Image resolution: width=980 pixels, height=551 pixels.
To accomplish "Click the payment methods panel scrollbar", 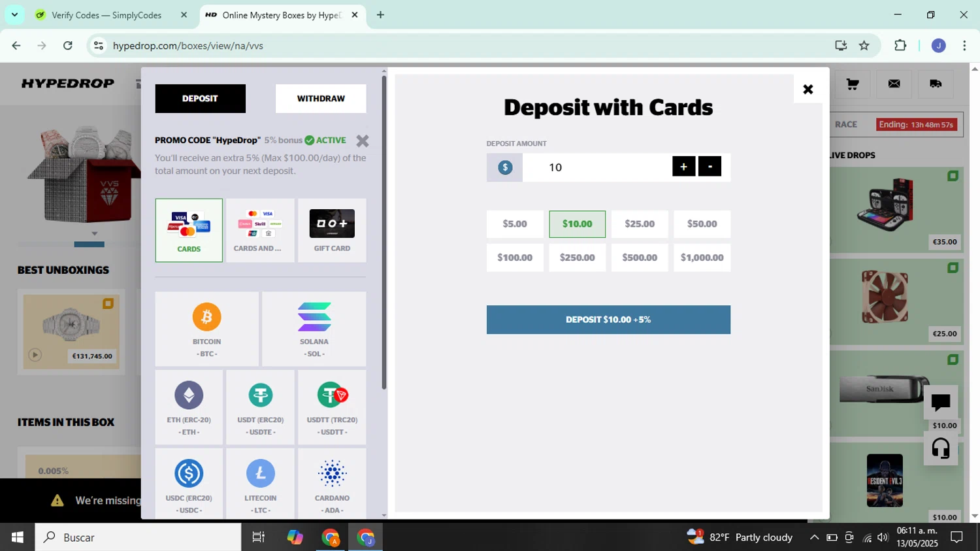I will coord(384,232).
